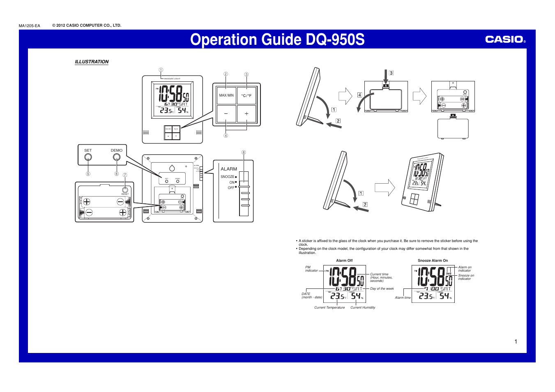
Task: Click the 'SNOOZE' position label of the alarm switch
Action: [228, 177]
